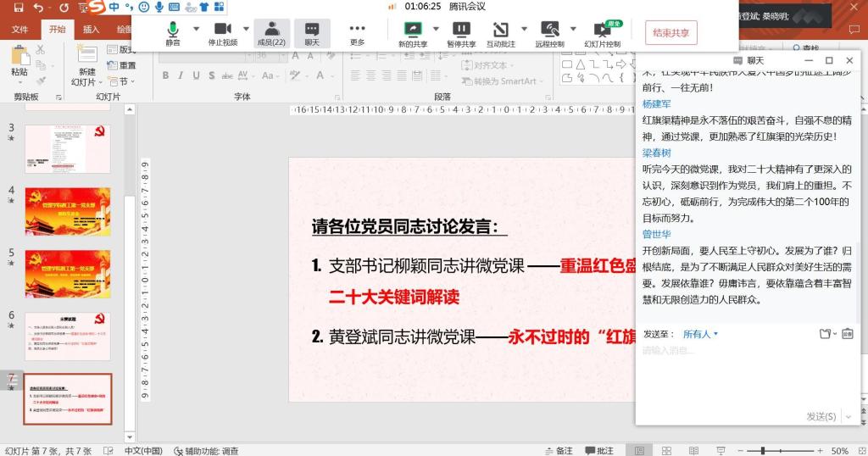Image resolution: width=868 pixels, height=456 pixels.
Task: Click the 远程控制 remote control icon
Action: tap(549, 33)
